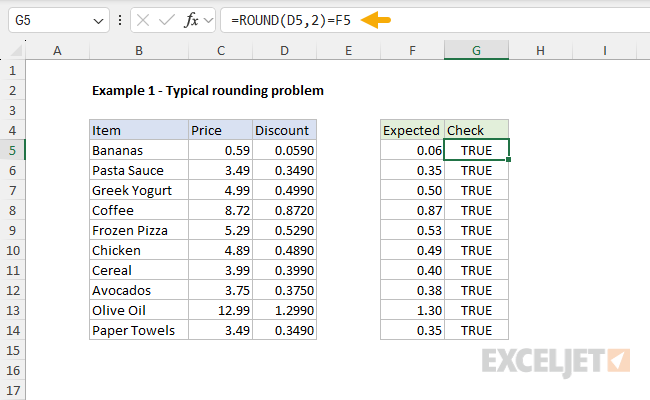Image resolution: width=650 pixels, height=400 pixels.
Task: Select row 1 header
Action: tap(12, 70)
